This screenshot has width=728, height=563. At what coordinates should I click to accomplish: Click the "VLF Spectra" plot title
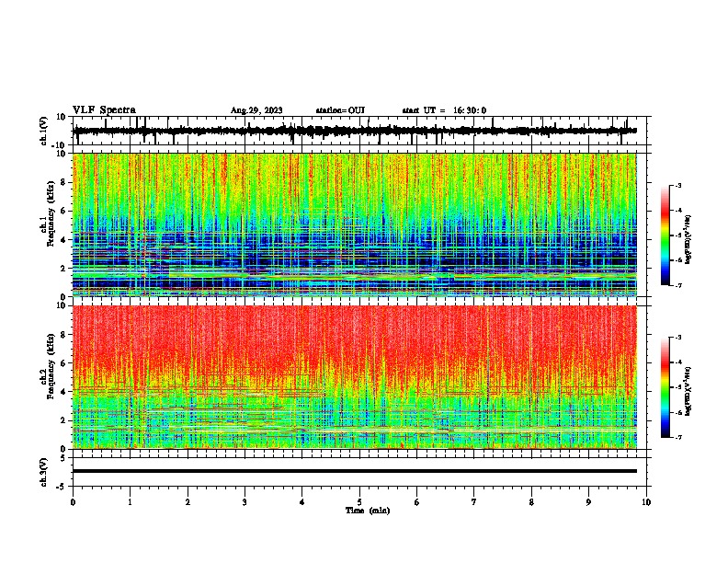tap(104, 110)
